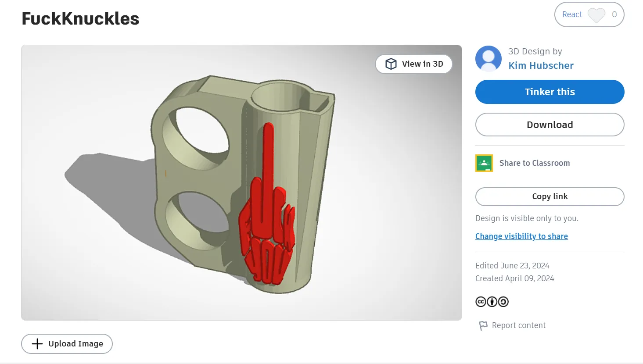Click the cube icon in View in 3D
The image size is (643, 364).
click(391, 64)
